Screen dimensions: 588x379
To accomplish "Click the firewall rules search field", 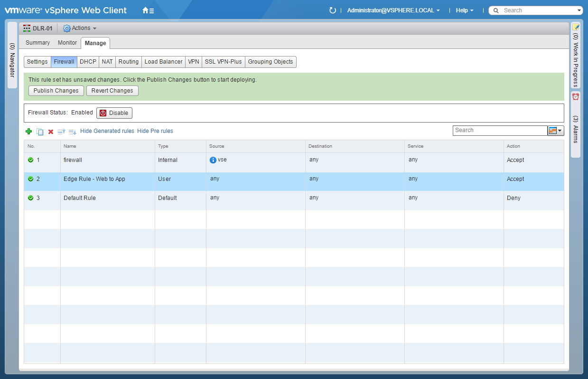I will coord(500,131).
